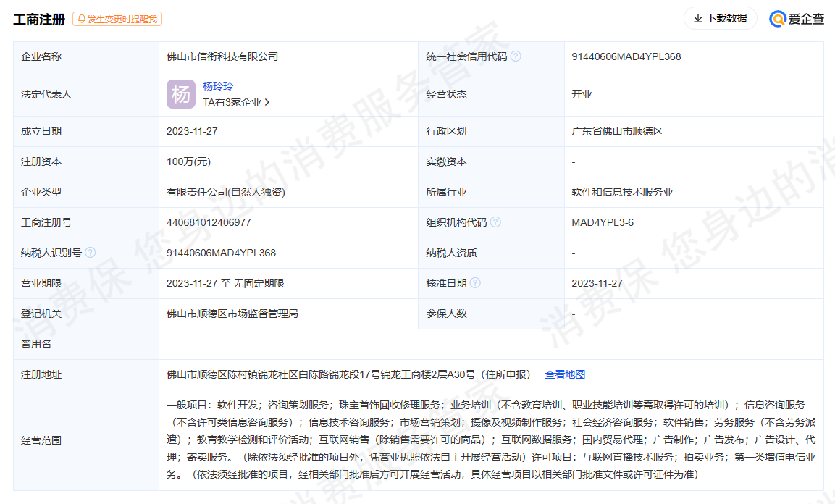Viewport: 835px width, 504px height.
Task: Open the 查看地图 map link
Action: point(565,374)
